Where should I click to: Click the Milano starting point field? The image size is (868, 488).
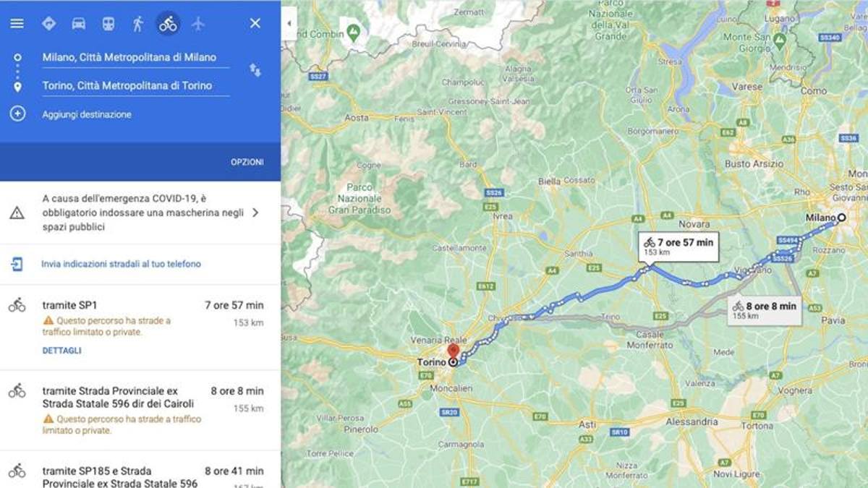pyautogui.click(x=135, y=58)
